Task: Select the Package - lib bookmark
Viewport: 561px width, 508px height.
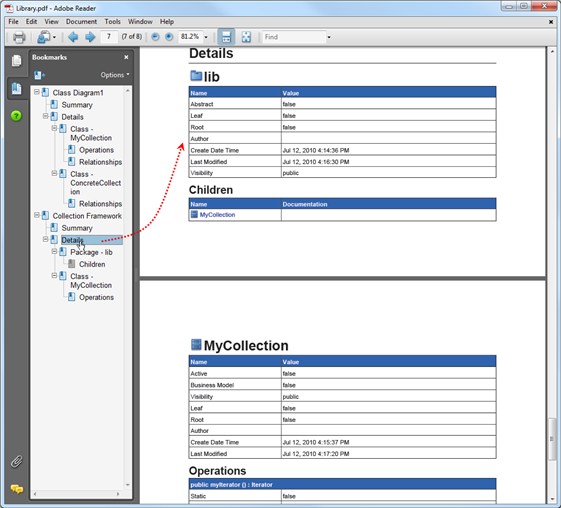Action: coord(91,252)
